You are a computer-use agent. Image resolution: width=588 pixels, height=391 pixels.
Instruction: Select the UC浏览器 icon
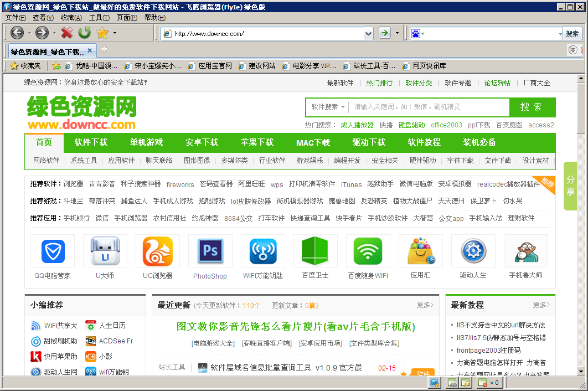pos(158,251)
